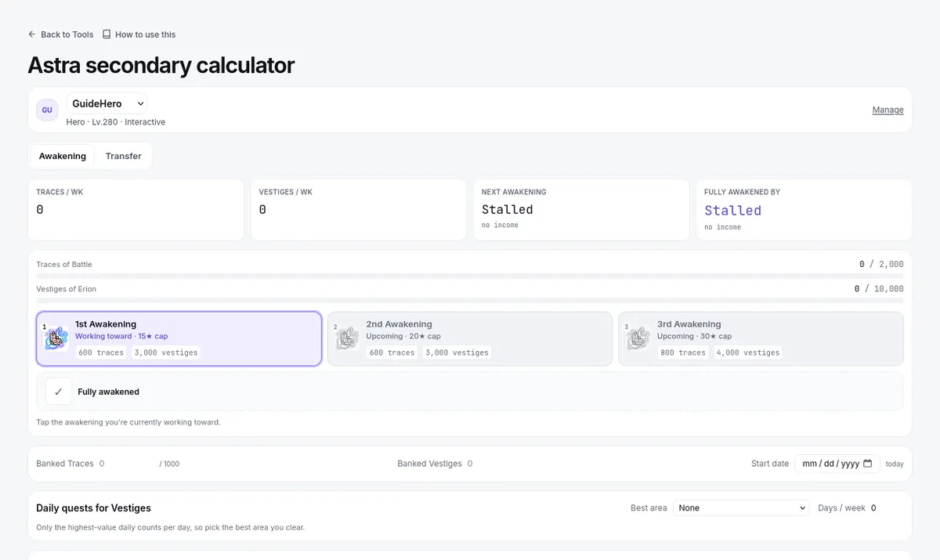
Task: Click the Vestiges of Erion progress bar
Action: click(470, 300)
